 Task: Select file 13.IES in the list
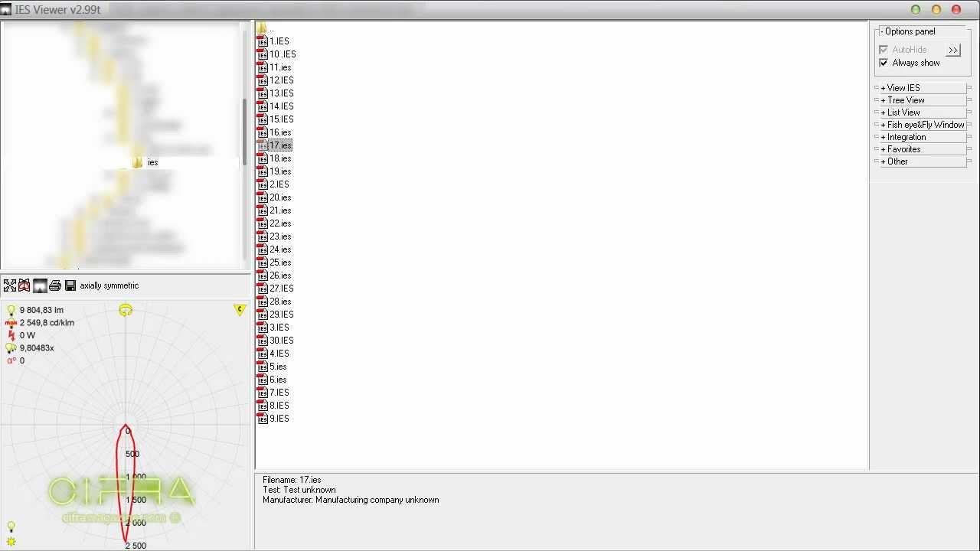tap(276, 93)
